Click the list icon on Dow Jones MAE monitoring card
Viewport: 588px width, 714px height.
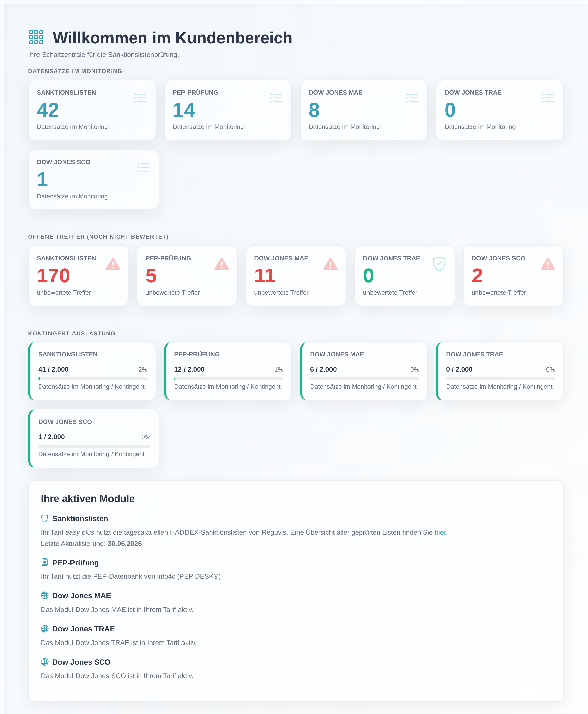(x=412, y=98)
